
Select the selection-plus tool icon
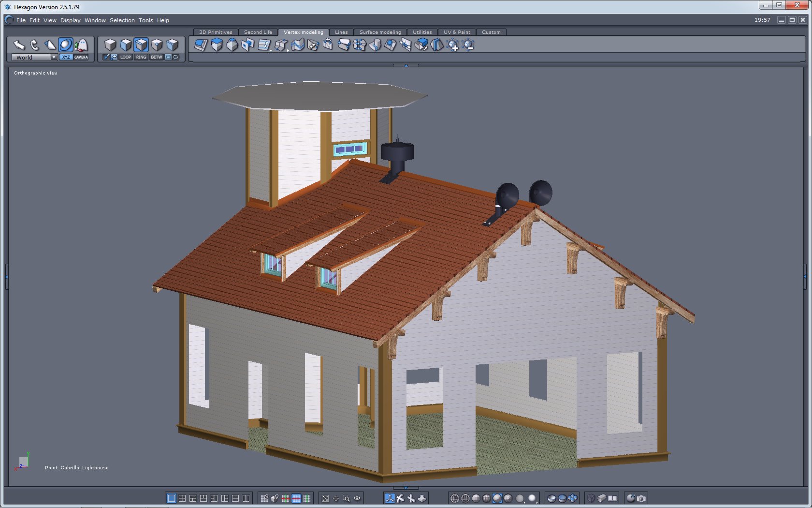[x=453, y=45]
